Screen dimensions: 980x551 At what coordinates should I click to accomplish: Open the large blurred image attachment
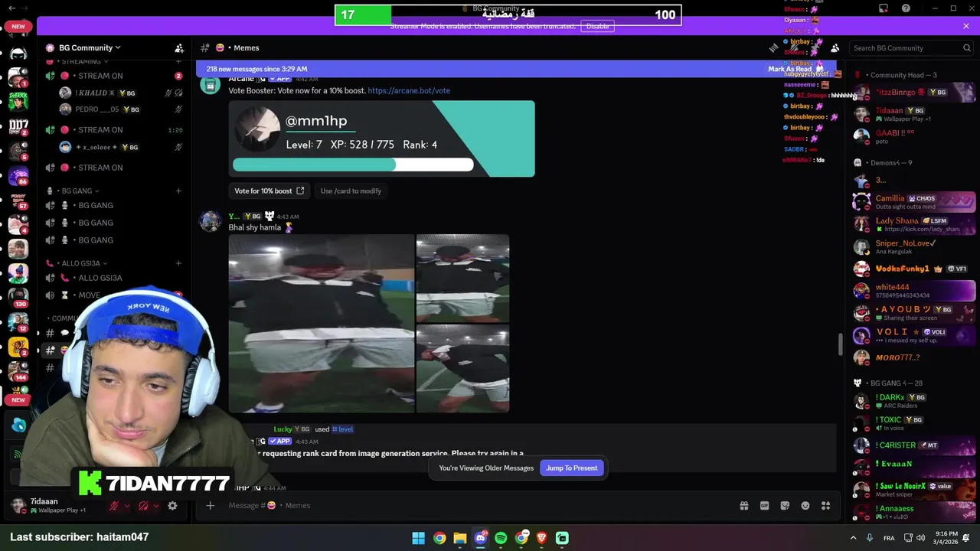tap(322, 323)
